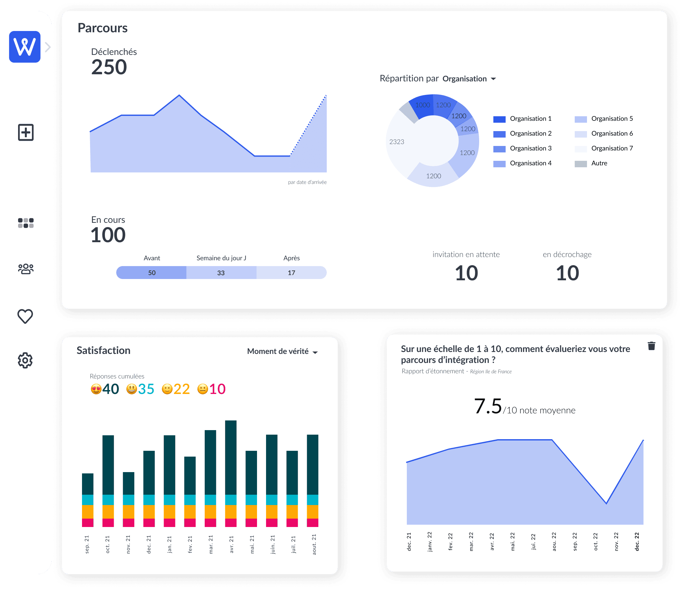
Task: Select the Après segment showing 17
Action: [x=292, y=273]
